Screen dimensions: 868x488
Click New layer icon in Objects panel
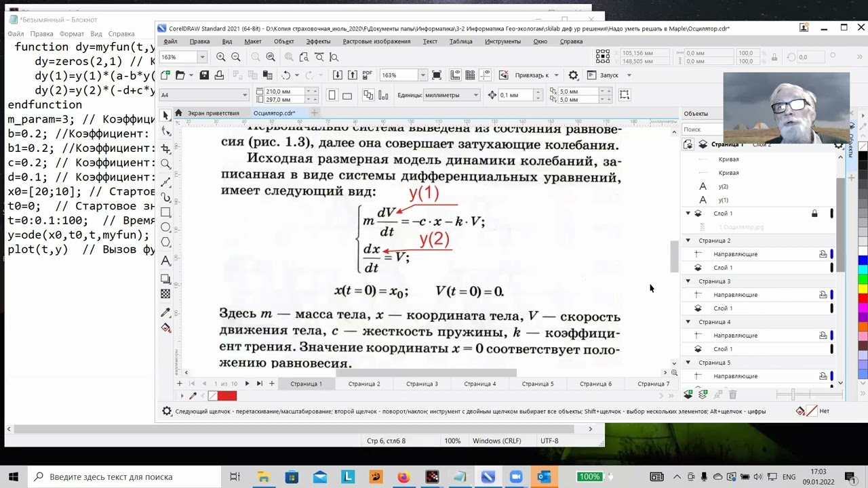click(x=688, y=394)
